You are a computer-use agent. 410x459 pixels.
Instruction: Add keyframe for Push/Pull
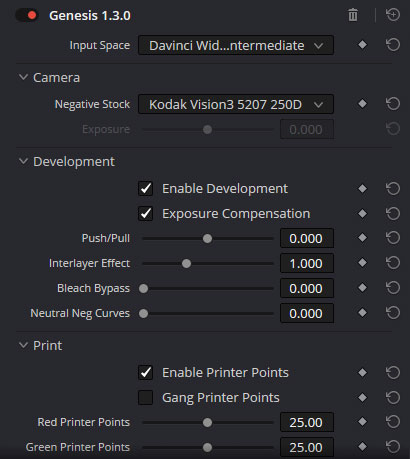(x=362, y=238)
